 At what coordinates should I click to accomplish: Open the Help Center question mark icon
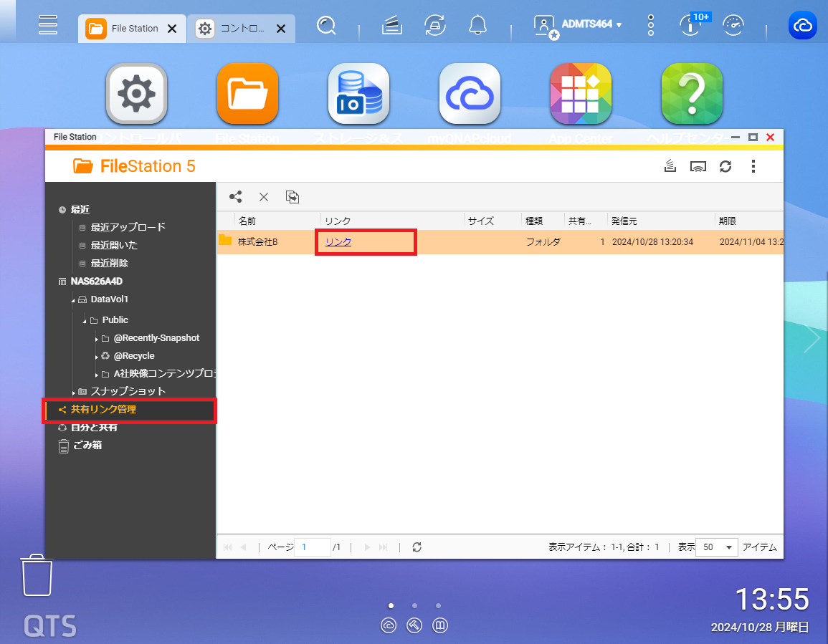[x=692, y=94]
